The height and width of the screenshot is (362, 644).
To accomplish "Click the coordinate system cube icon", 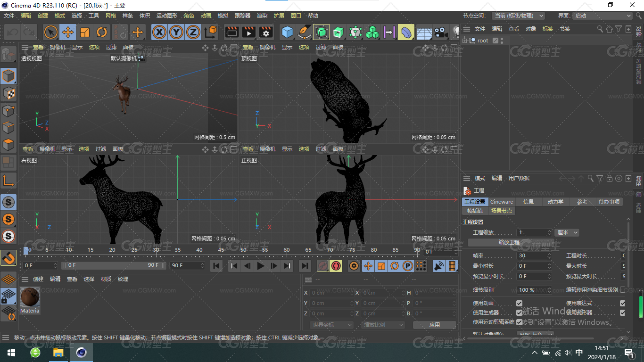I will [x=211, y=32].
